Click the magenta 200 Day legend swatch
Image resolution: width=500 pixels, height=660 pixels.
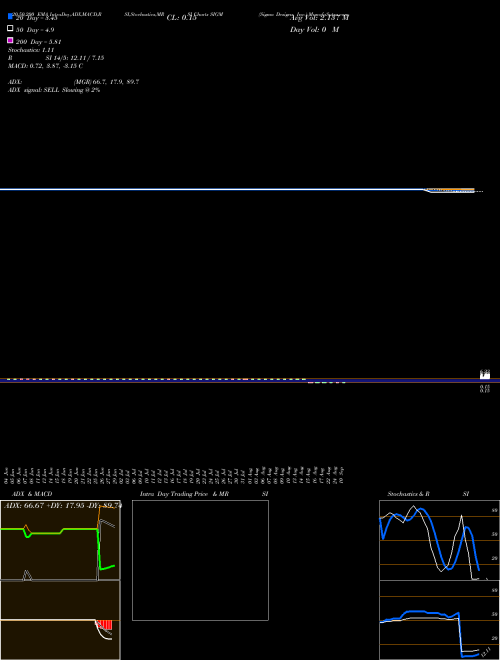coord(10,40)
